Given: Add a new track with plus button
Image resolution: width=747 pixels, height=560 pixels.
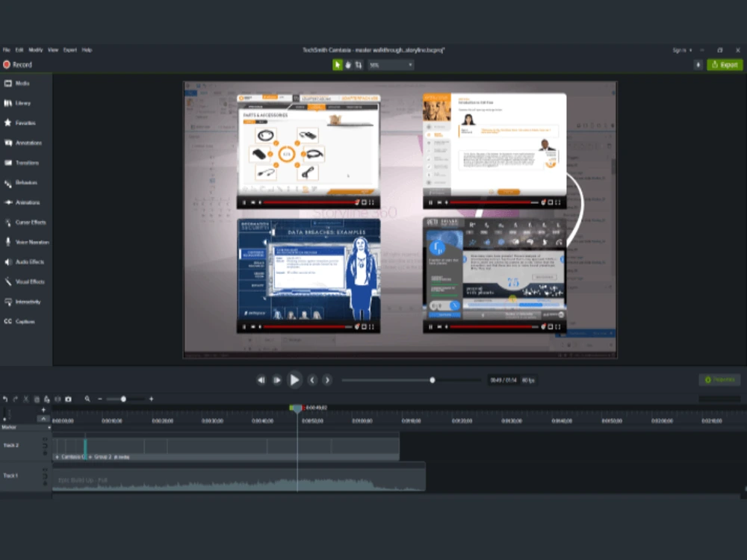Looking at the screenshot, I should [43, 409].
